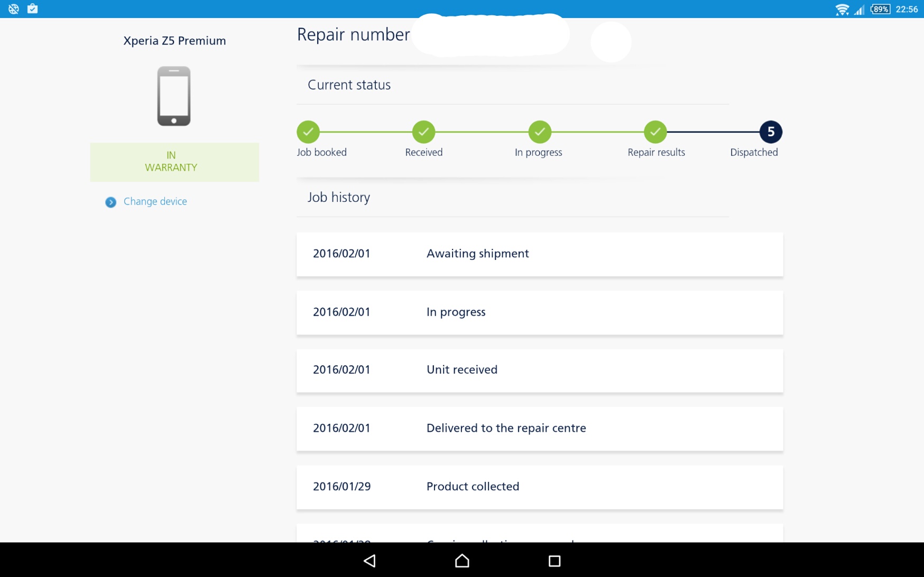This screenshot has width=924, height=577.
Task: Select the IN WARRANTY status banner
Action: point(174,162)
